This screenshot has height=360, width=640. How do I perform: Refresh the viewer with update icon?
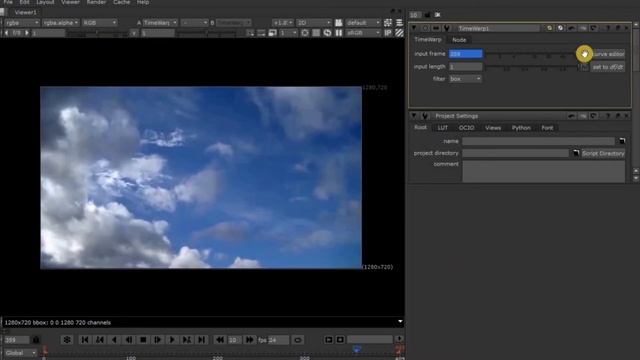tap(327, 33)
